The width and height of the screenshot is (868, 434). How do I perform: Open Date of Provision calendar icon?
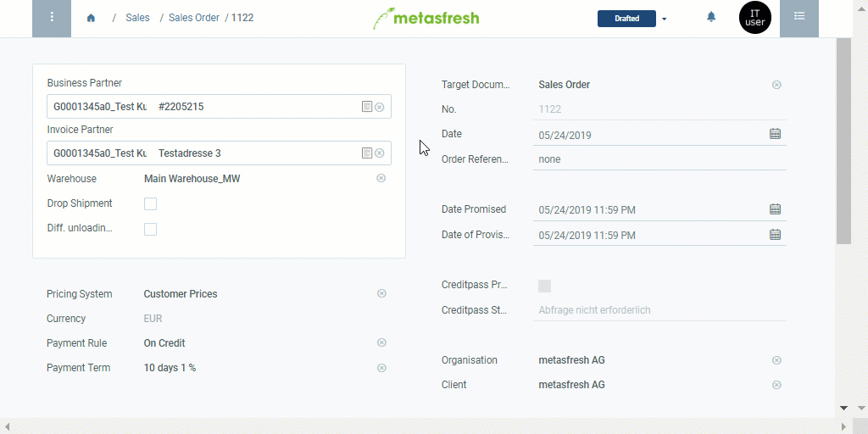click(x=775, y=234)
